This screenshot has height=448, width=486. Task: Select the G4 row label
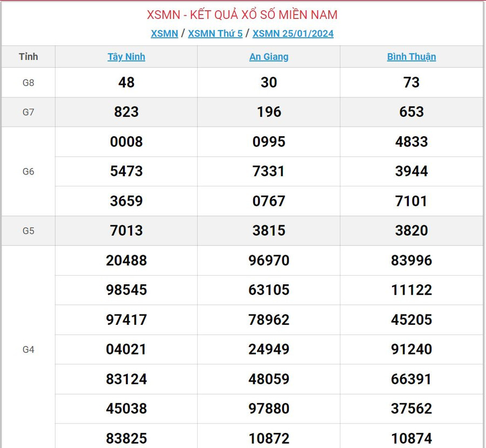point(28,350)
